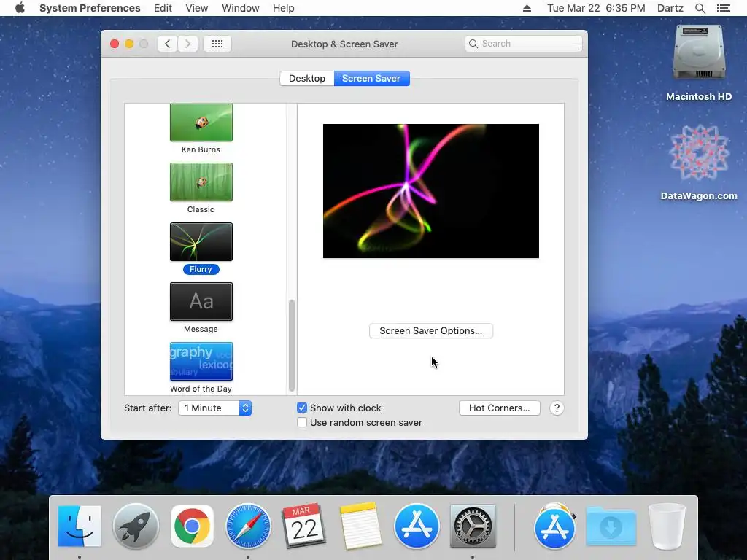
Task: Minimize the preferences window yellow button
Action: (x=129, y=44)
